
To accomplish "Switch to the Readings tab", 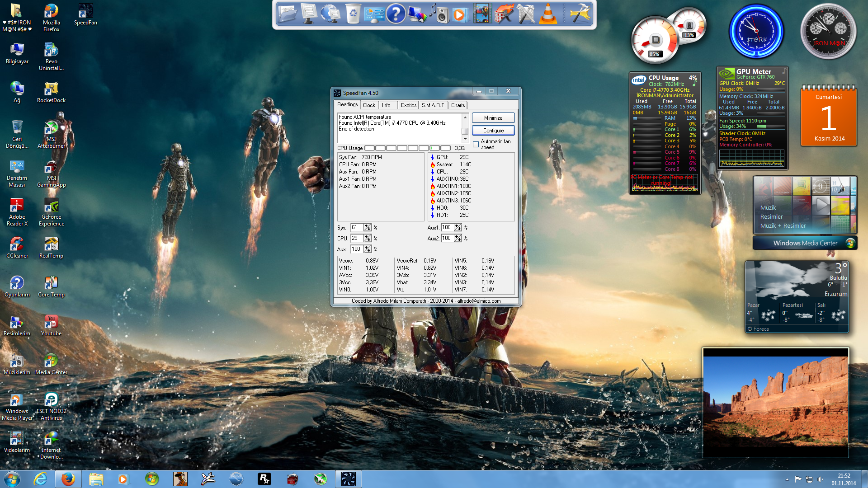I will tap(347, 105).
